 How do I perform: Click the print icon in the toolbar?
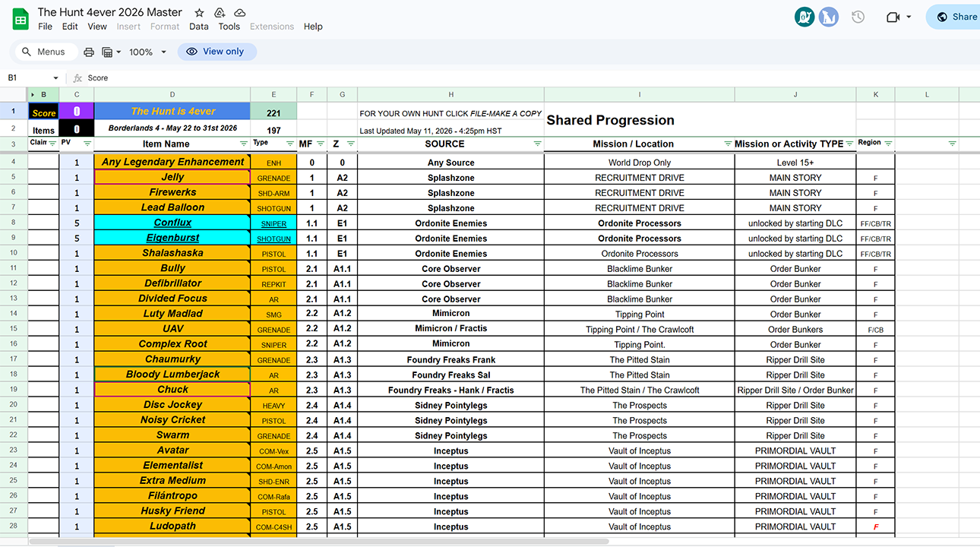(x=89, y=52)
